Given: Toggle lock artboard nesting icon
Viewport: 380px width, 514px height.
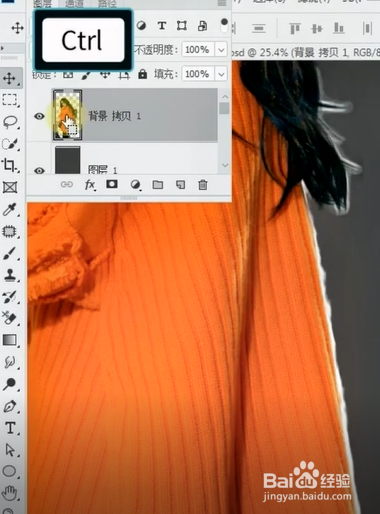Looking at the screenshot, I should pyautogui.click(x=124, y=75).
